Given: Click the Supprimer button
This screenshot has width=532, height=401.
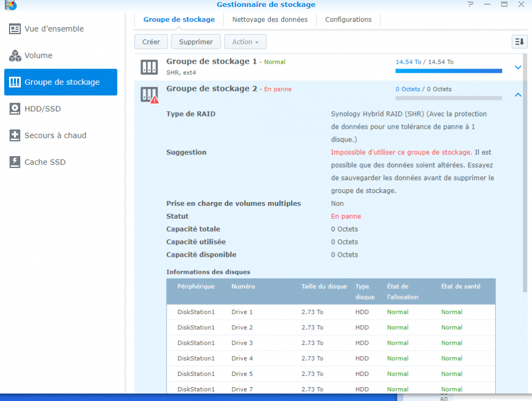Looking at the screenshot, I should pyautogui.click(x=195, y=42).
